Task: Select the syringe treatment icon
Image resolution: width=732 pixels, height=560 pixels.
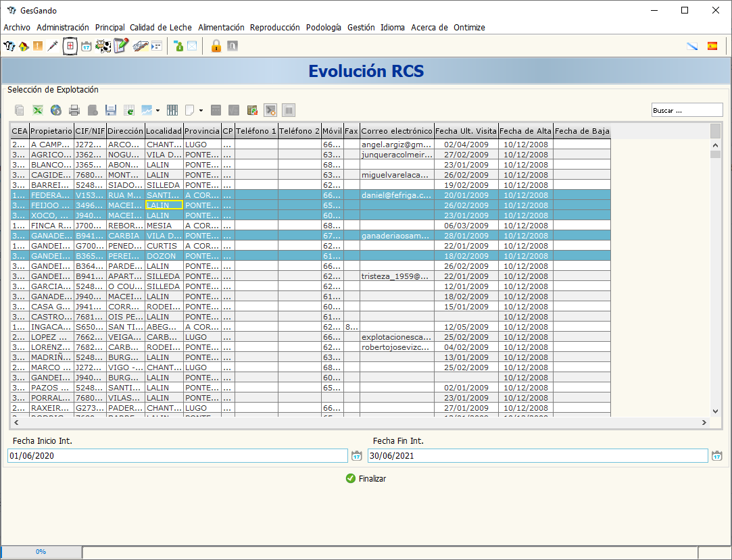Action: [x=53, y=46]
